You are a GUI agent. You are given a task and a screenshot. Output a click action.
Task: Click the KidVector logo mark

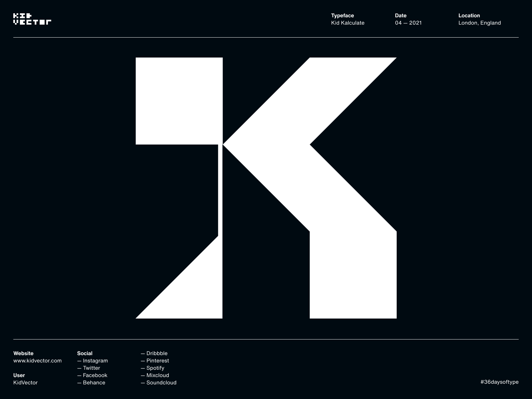(x=33, y=19)
